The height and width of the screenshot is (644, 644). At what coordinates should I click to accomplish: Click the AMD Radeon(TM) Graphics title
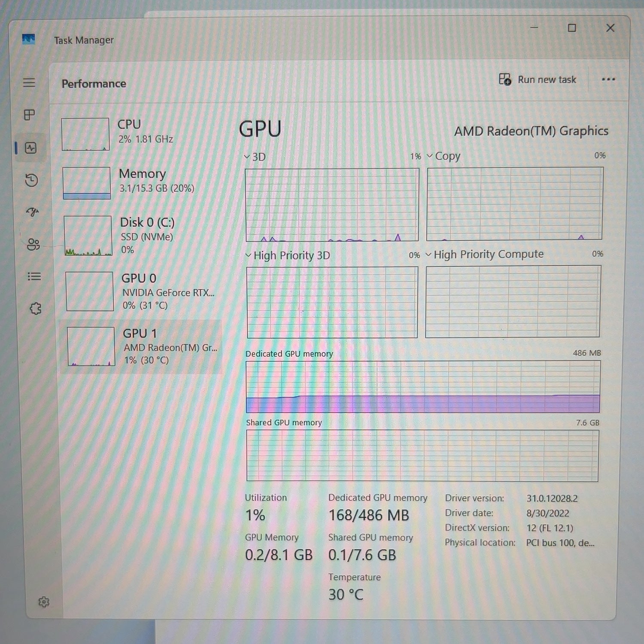click(x=531, y=131)
